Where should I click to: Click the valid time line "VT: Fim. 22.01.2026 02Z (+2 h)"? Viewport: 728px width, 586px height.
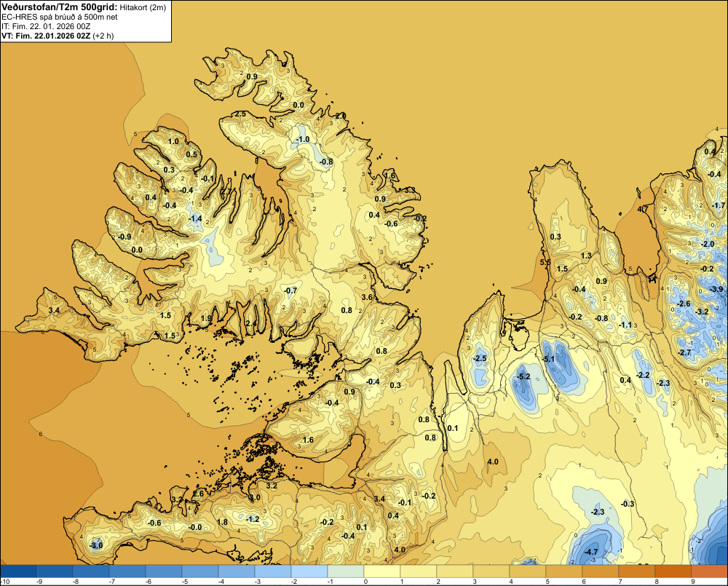[58, 36]
